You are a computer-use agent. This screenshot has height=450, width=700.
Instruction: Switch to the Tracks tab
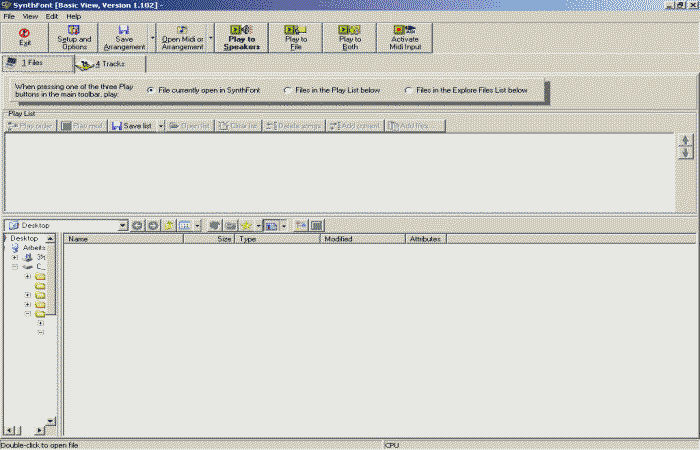110,64
